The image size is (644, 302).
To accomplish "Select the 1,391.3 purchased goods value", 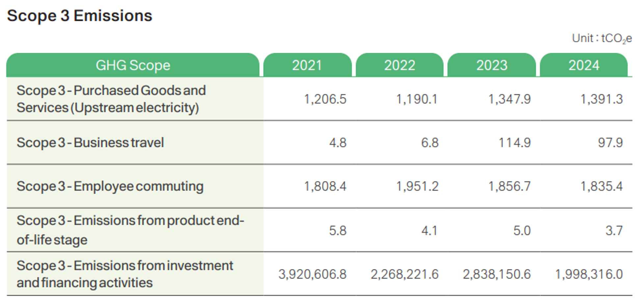I will pyautogui.click(x=601, y=99).
